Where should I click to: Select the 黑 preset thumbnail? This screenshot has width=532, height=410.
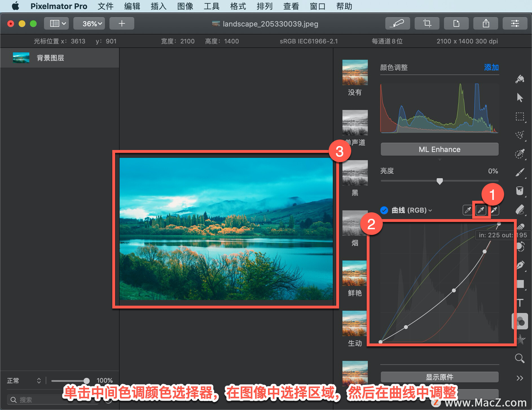tap(355, 173)
